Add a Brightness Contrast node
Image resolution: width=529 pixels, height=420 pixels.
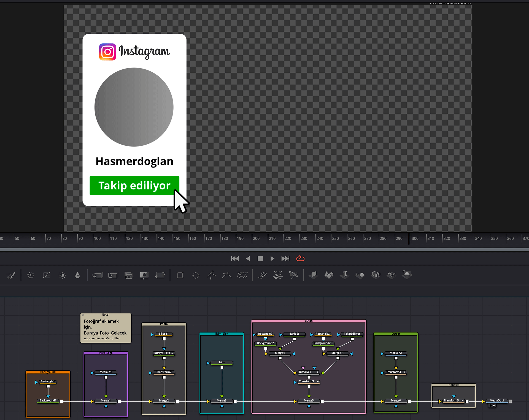63,275
